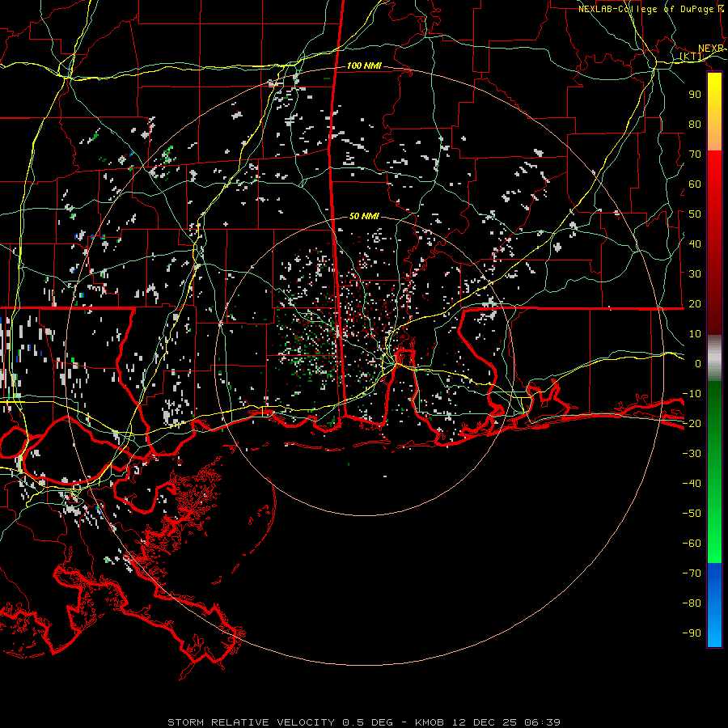
Task: Click the red segment of the color bar
Action: point(714,243)
